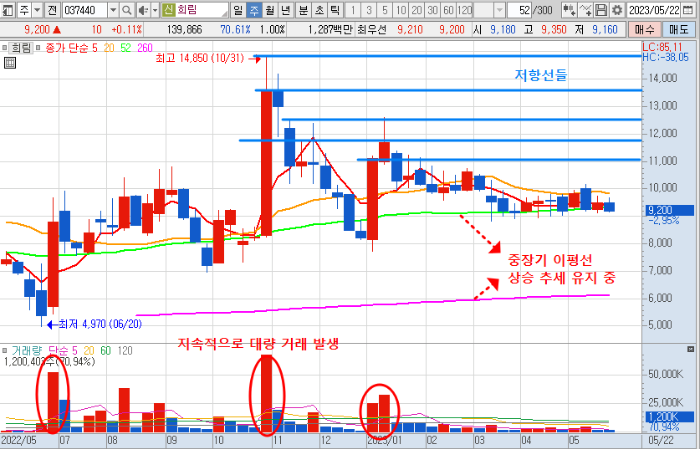Select the 3 interval button
The image size is (700, 449).
[369, 10]
